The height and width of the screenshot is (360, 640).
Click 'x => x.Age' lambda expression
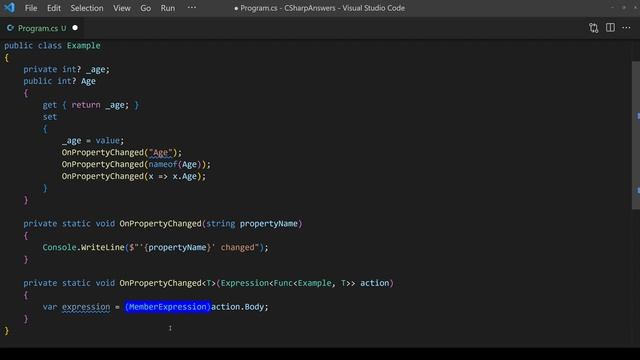(x=172, y=176)
